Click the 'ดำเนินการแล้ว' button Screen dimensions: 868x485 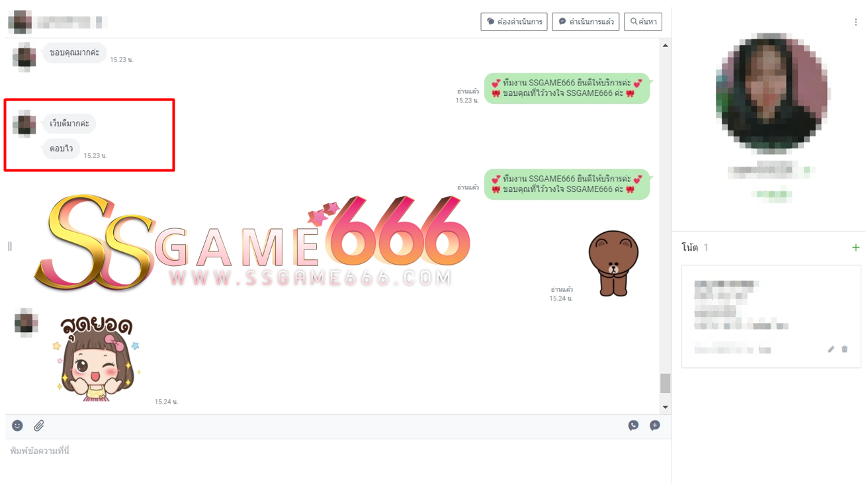pyautogui.click(x=586, y=22)
